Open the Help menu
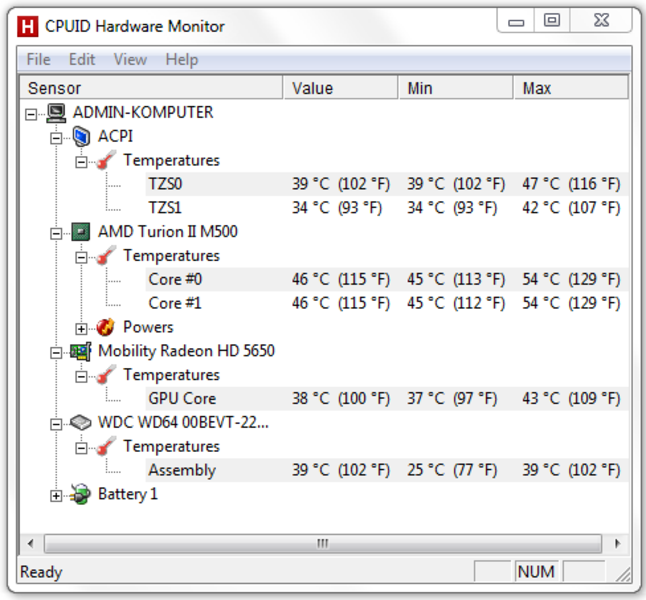The height and width of the screenshot is (600, 646). (x=182, y=60)
